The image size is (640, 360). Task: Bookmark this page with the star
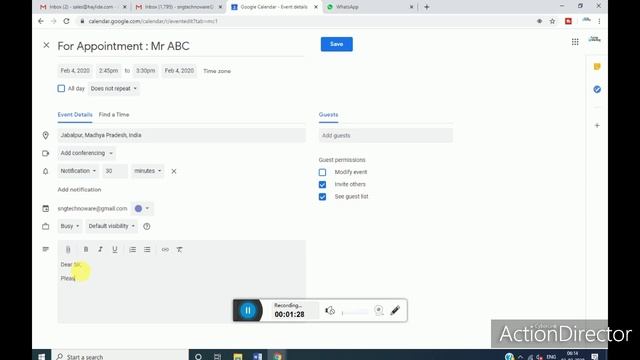tap(552, 21)
